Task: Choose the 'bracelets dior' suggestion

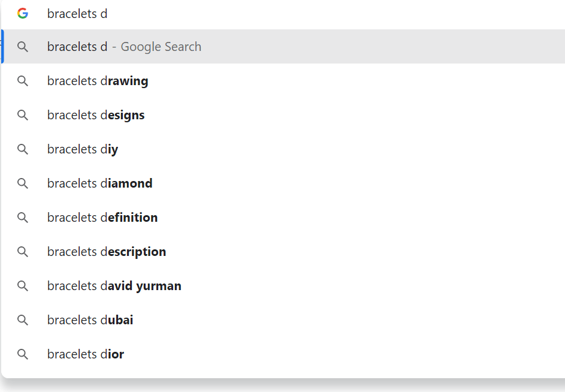Action: click(283, 354)
